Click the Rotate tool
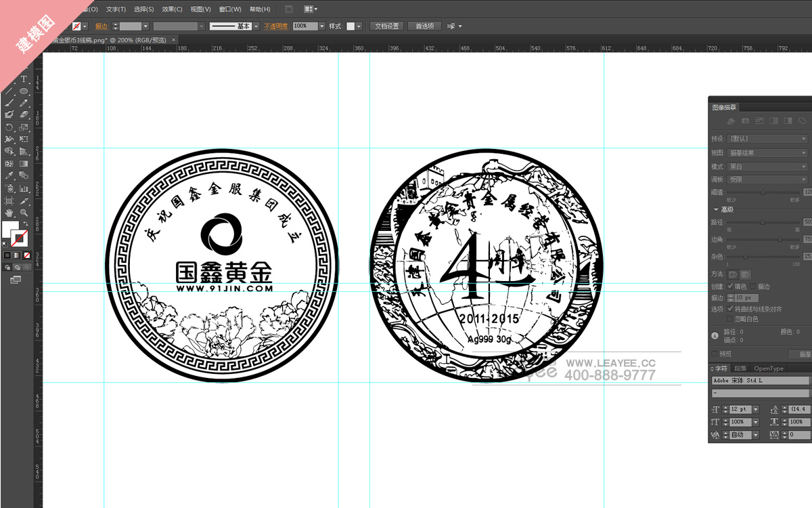The width and height of the screenshot is (812, 508). click(x=9, y=127)
